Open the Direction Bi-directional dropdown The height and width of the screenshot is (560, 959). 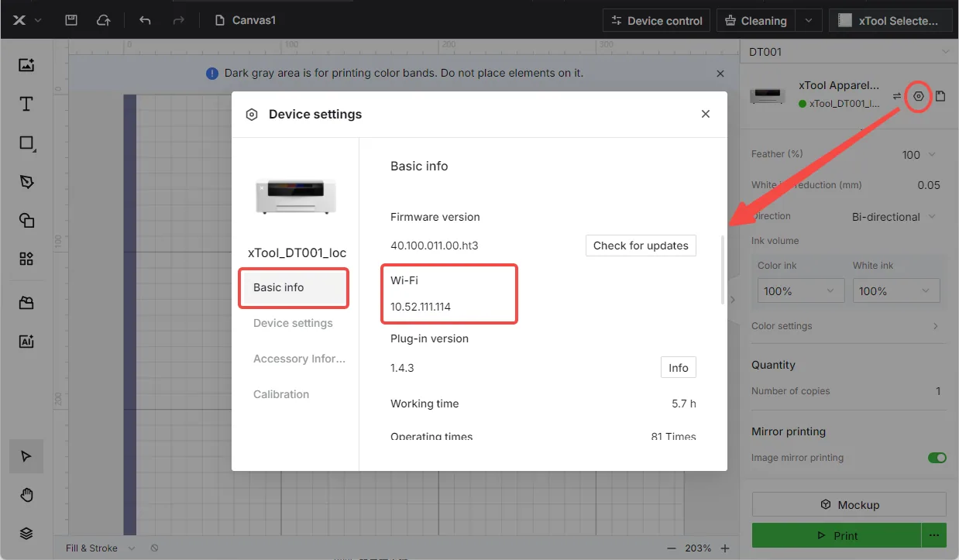click(x=894, y=216)
